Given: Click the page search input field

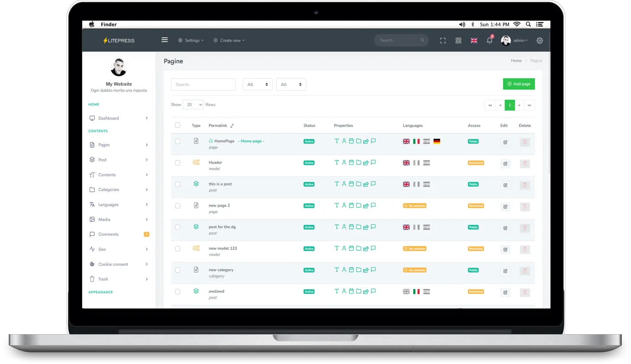Looking at the screenshot, I should tap(203, 85).
